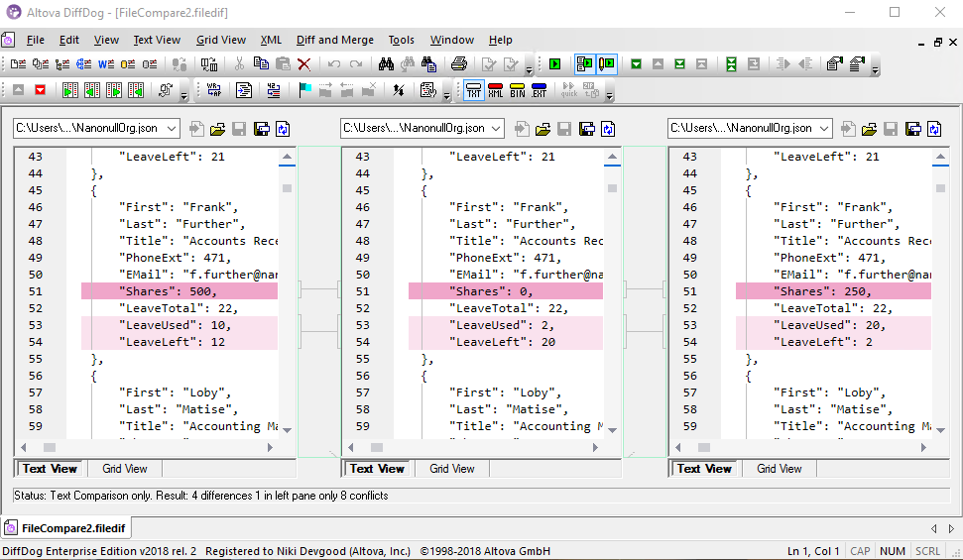Toggle the XML comparison mode
Viewport: 963px width, 560px height.
pyautogui.click(x=495, y=90)
